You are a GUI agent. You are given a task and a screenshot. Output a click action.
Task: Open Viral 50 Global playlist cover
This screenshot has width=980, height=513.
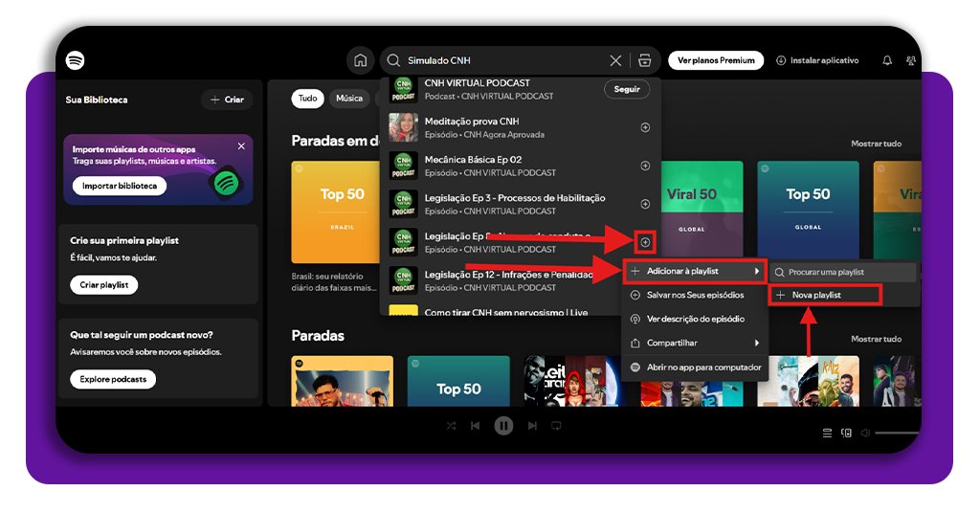pyautogui.click(x=702, y=212)
